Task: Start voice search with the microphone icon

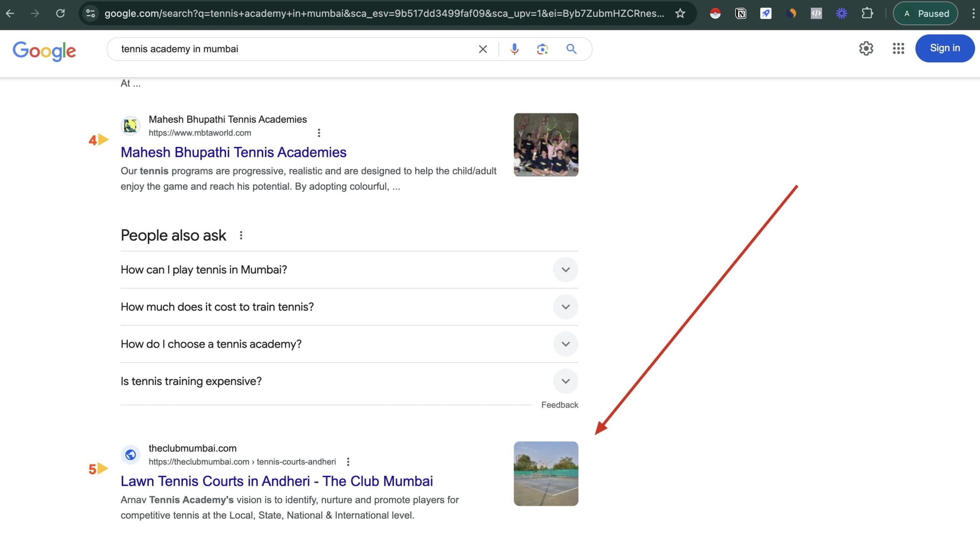Action: point(514,49)
